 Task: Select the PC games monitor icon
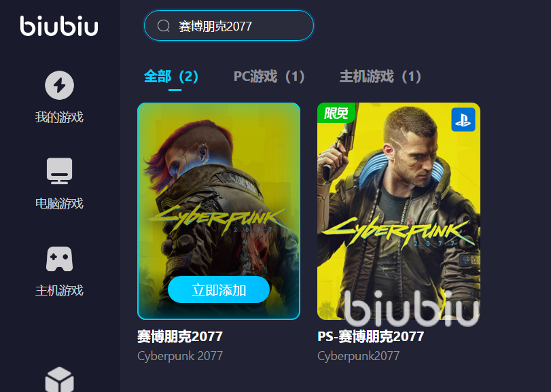[59, 171]
